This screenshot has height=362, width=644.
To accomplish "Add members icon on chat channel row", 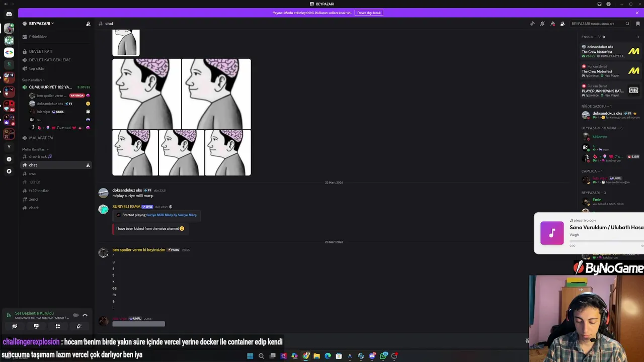I will click(x=88, y=165).
